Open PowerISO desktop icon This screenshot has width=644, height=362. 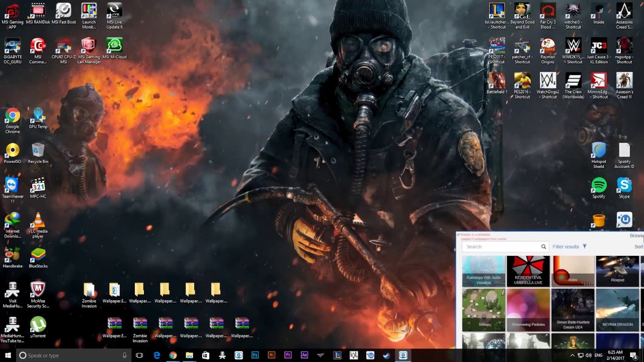(13, 153)
